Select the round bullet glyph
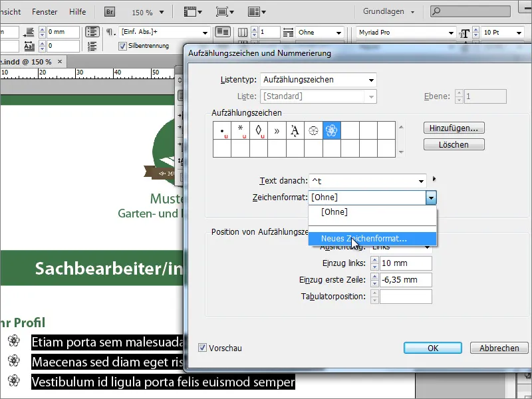Viewport: 532px width, 399px height. (x=222, y=130)
